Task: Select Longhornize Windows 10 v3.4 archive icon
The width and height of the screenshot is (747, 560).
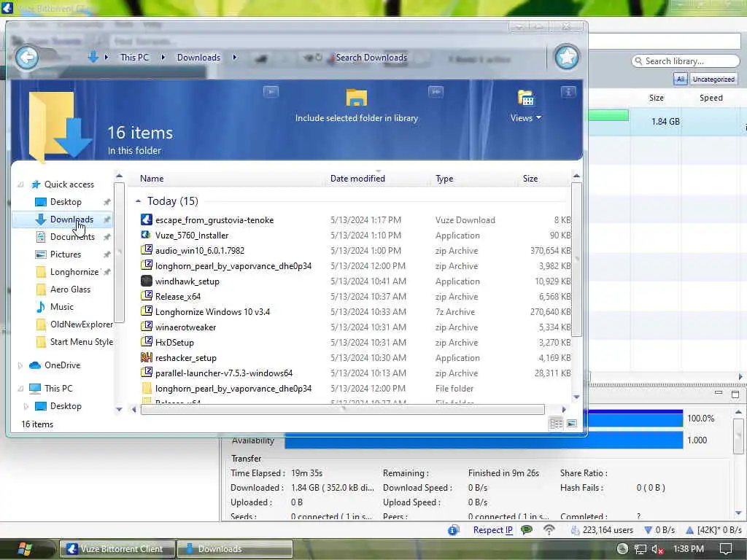Action: click(146, 311)
